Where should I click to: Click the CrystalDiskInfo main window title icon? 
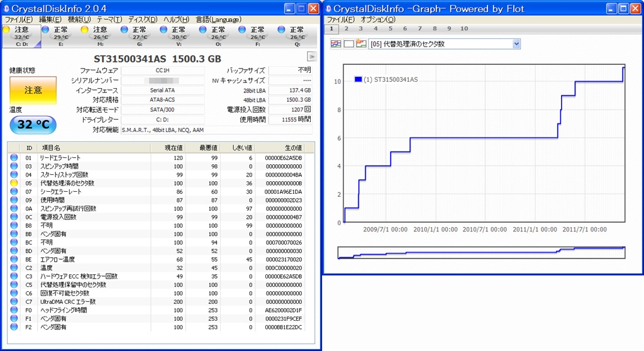tap(6, 8)
